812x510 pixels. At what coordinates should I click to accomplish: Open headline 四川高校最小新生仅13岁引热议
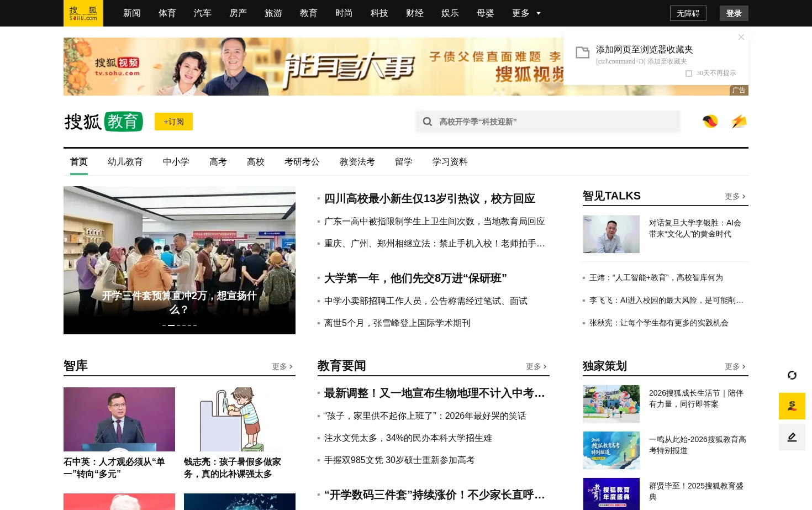(430, 198)
